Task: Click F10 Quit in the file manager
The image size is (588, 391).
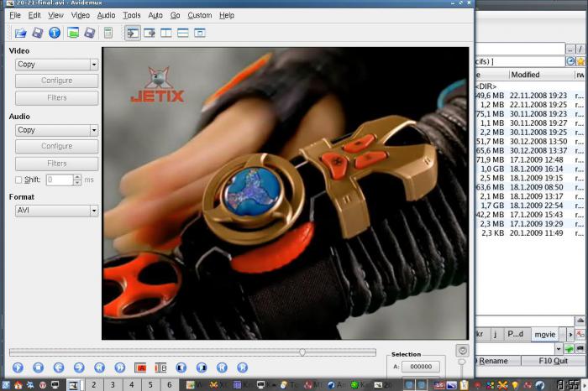Action: tap(553, 361)
